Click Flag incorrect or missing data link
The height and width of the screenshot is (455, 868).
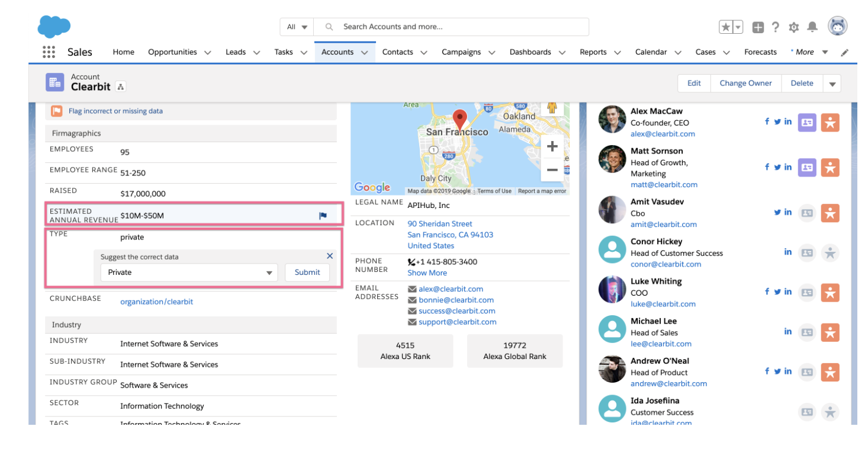point(115,111)
